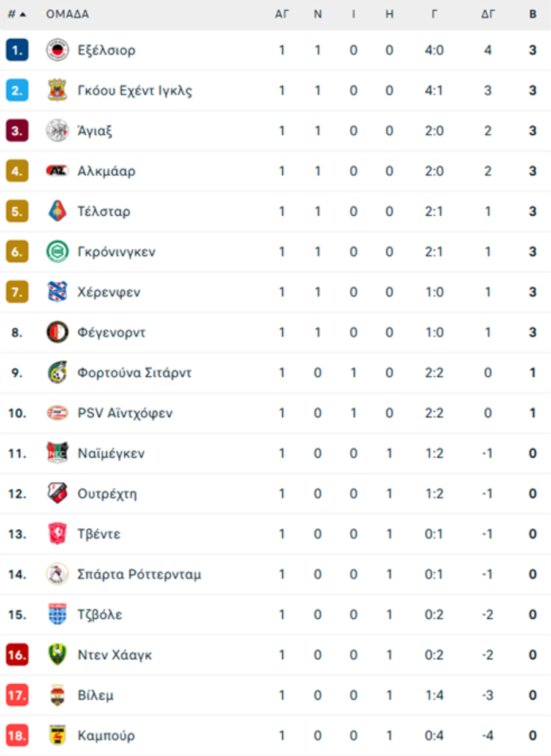Screen dimensions: 551x756
Task: Open the Χέρενφεν team link
Action: click(x=109, y=292)
